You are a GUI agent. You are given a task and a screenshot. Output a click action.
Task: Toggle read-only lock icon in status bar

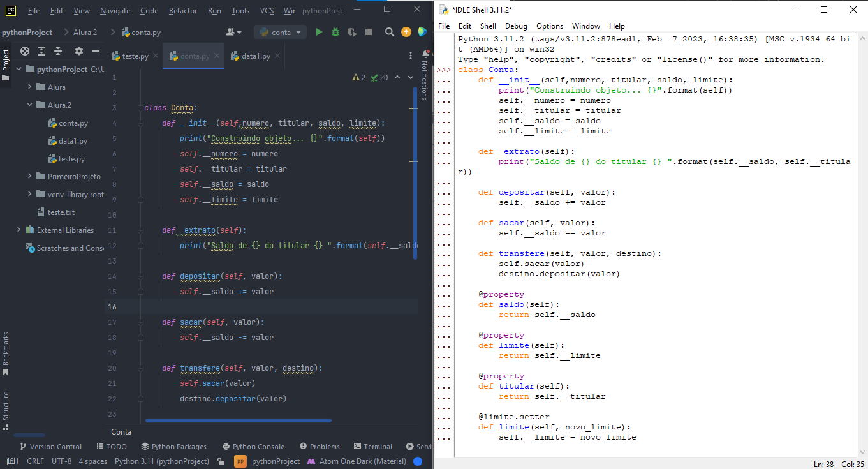click(x=221, y=461)
